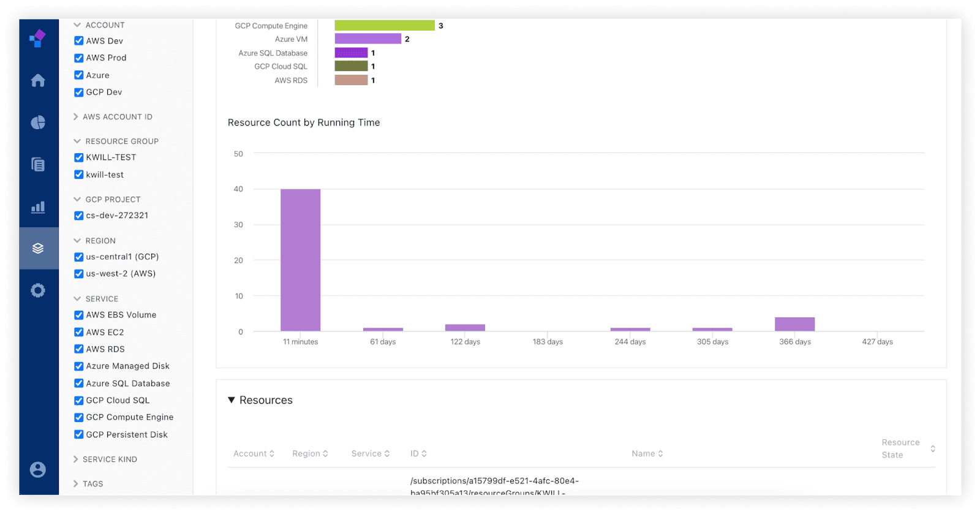Sort the table by Account column
The image size is (980, 514).
click(254, 454)
